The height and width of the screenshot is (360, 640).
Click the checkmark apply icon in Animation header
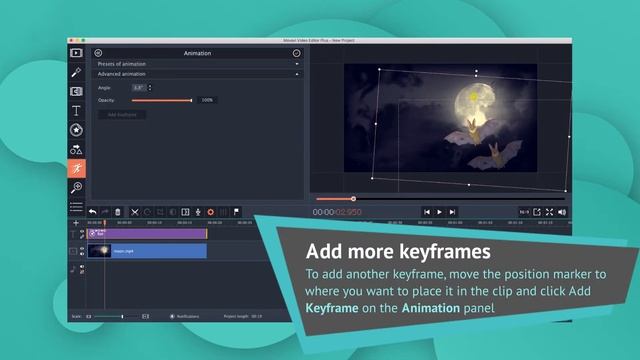tap(297, 53)
